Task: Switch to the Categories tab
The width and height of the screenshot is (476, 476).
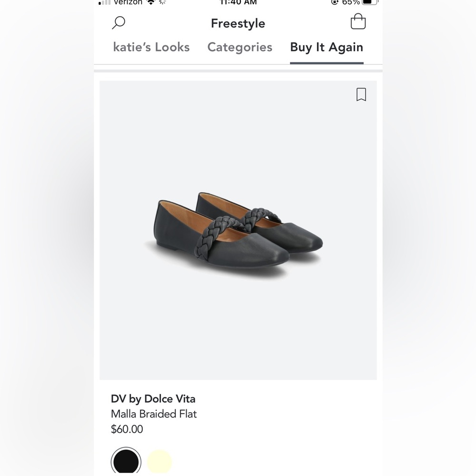Action: click(x=239, y=47)
